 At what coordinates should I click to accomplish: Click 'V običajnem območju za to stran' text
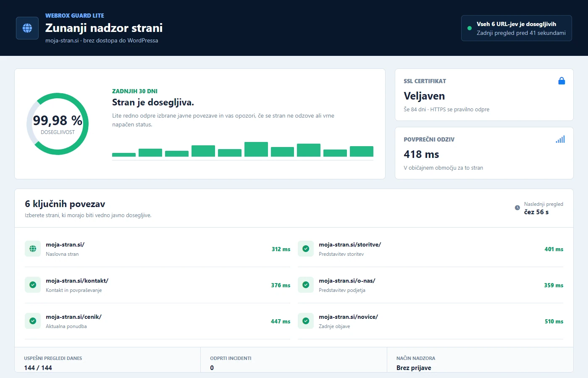[443, 168]
